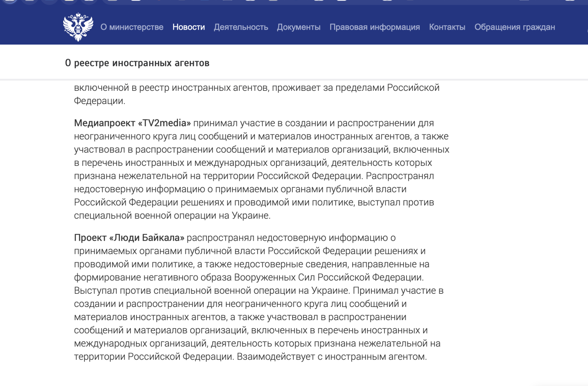Click the sentence «Взаимодействует с иностранным агентом»
The height and width of the screenshot is (386, 588).
point(331,357)
